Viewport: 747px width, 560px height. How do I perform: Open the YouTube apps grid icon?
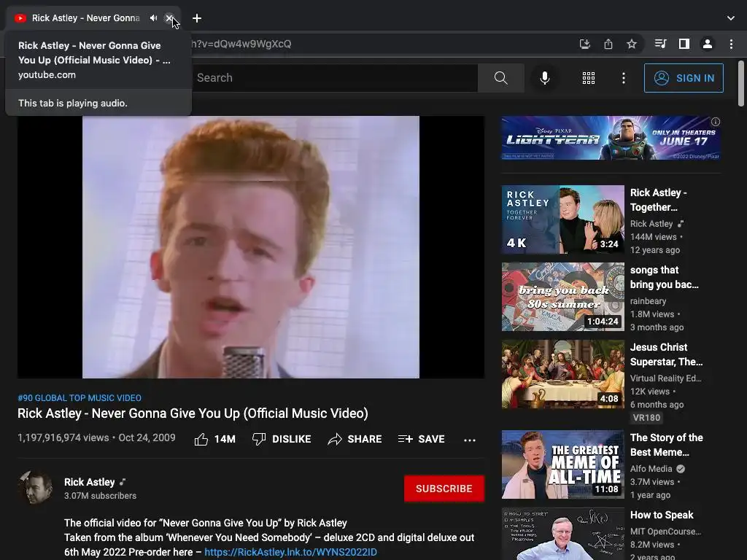589,77
